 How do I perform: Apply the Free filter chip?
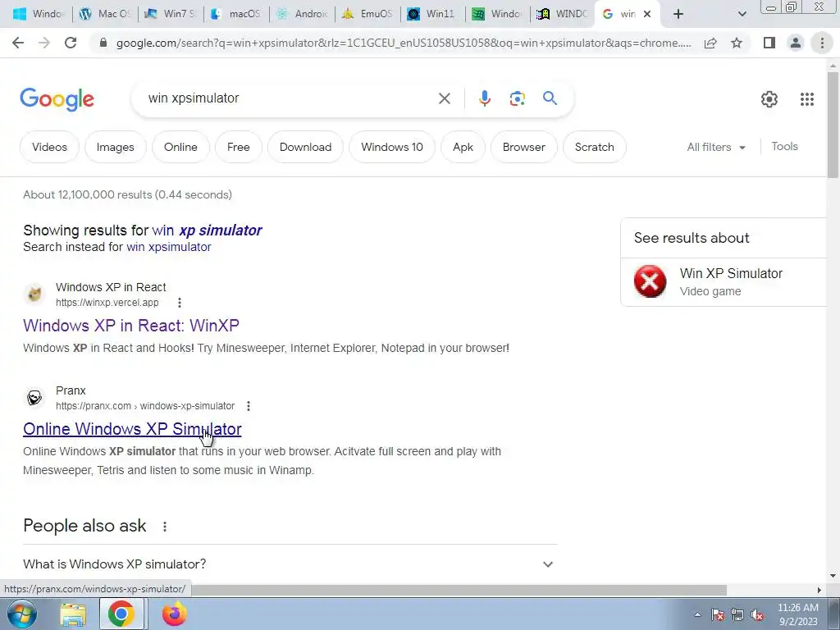point(239,147)
